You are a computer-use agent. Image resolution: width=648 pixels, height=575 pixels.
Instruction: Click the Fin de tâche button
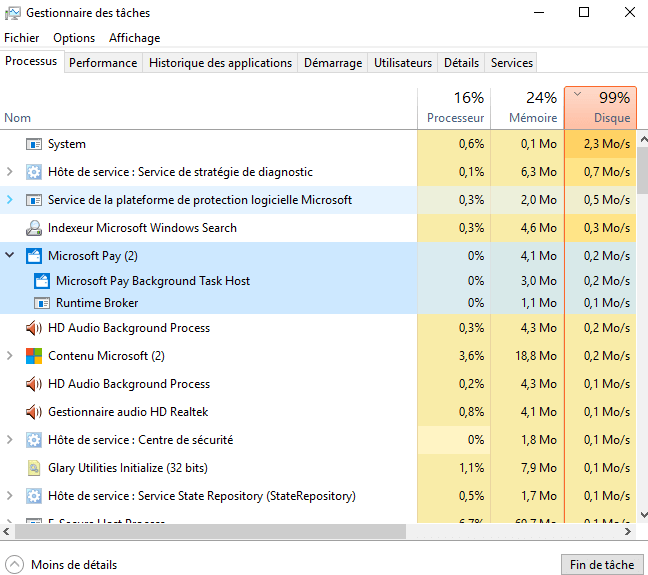(x=602, y=565)
